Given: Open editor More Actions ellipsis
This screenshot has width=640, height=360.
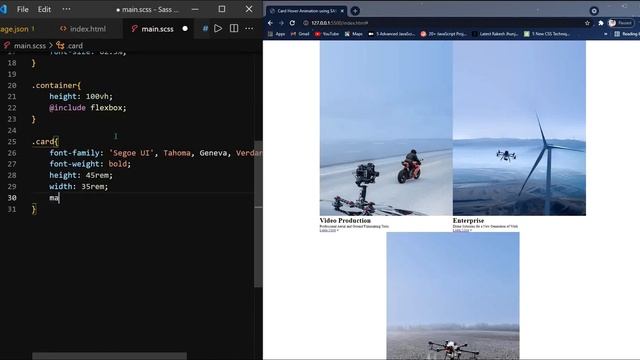Looking at the screenshot, I should tap(249, 29).
